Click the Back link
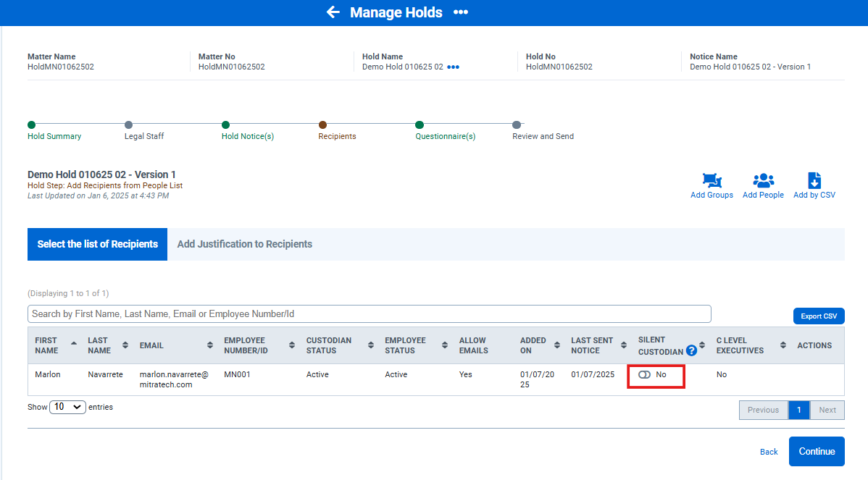This screenshot has height=480, width=868. click(x=769, y=452)
